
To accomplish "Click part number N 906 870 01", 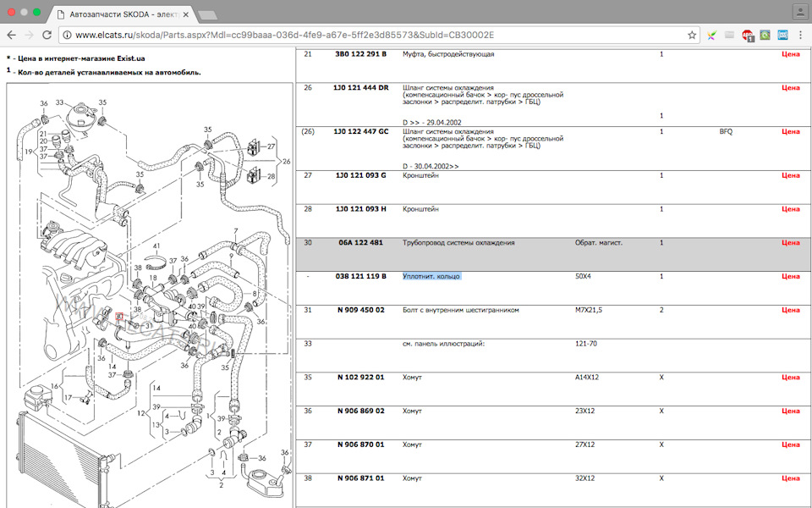I will point(361,444).
